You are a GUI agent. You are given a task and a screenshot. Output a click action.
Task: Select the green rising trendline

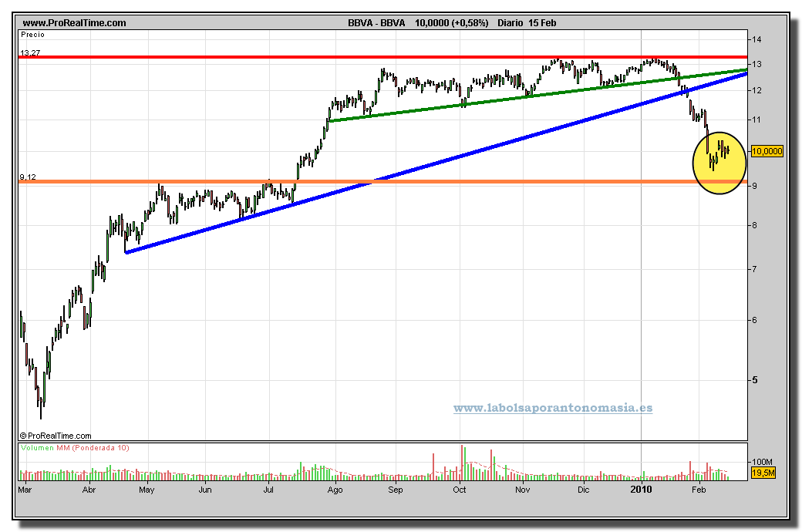click(537, 95)
